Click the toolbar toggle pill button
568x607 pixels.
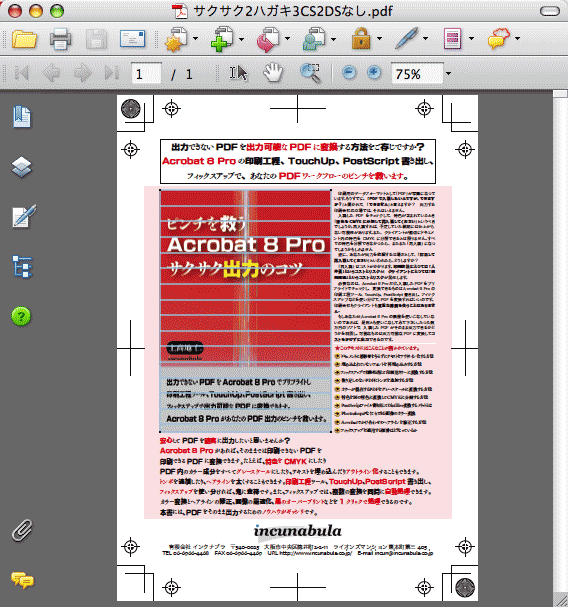[549, 11]
